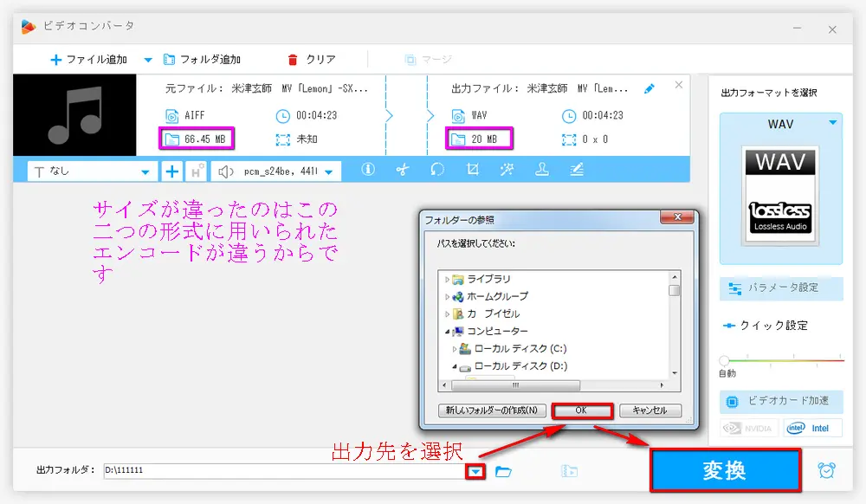This screenshot has width=866, height=504.
Task: Click the alarm clock scheduler icon
Action: [x=827, y=470]
